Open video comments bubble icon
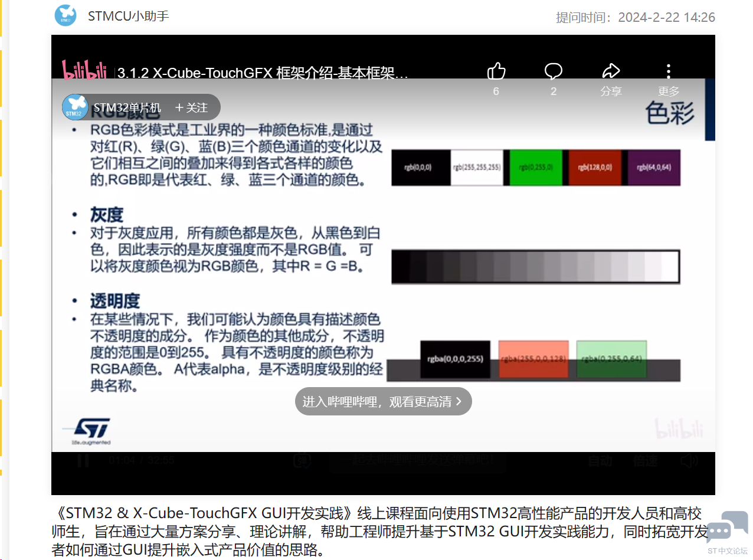The image size is (753, 560). coord(553,72)
